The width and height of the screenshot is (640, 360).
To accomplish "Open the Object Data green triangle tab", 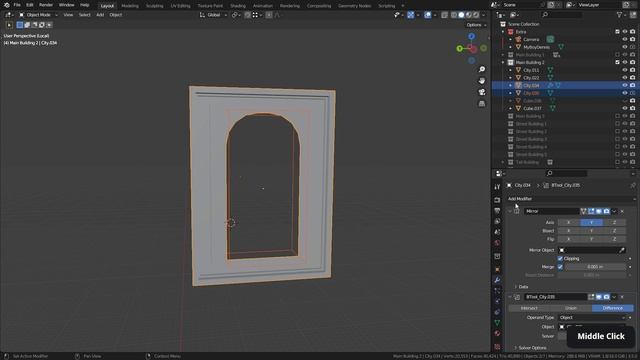I will pyautogui.click(x=497, y=322).
